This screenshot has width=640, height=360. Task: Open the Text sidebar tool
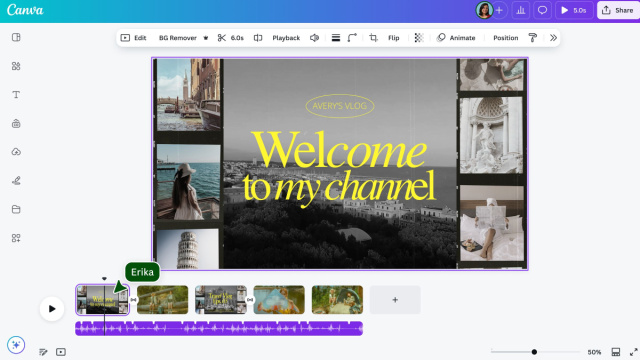pyautogui.click(x=16, y=95)
